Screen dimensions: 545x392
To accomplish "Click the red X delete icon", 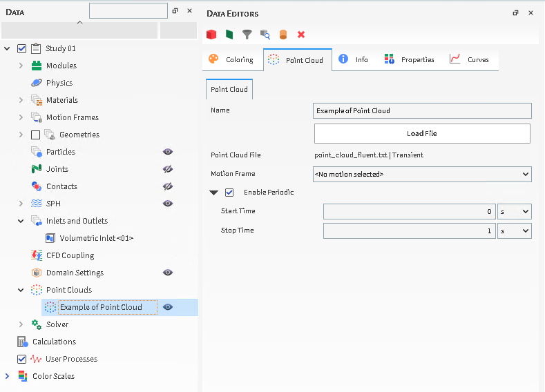I will point(301,35).
